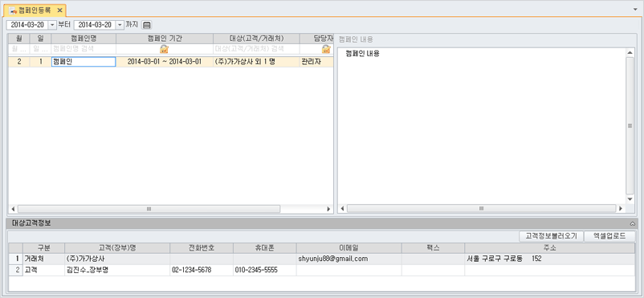Click filter icon under 담당자 column
This screenshot has height=298, width=644.
tap(326, 49)
